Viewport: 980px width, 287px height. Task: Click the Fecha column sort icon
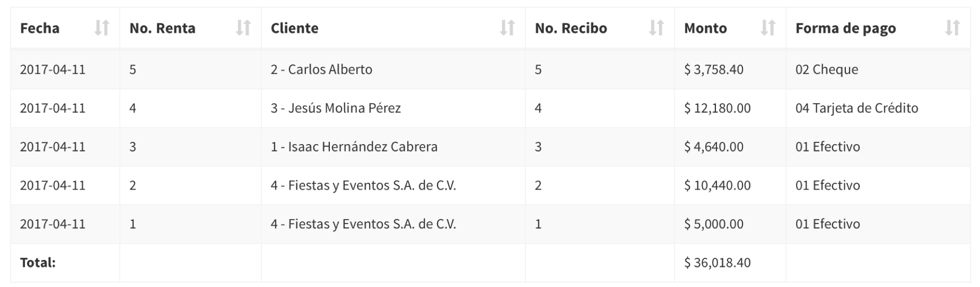pyautogui.click(x=101, y=28)
